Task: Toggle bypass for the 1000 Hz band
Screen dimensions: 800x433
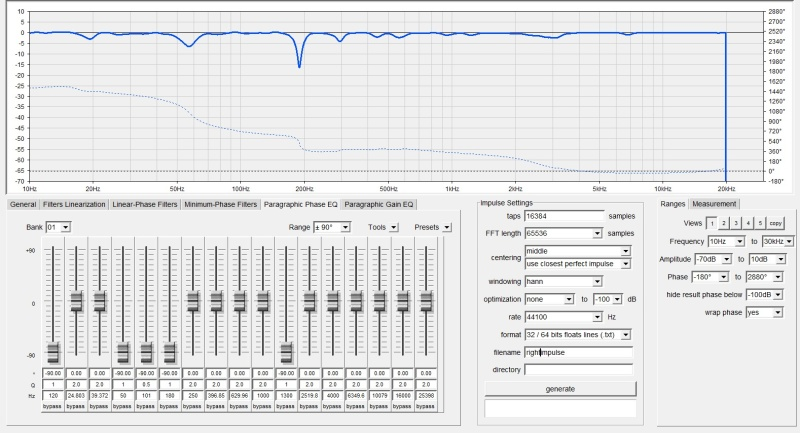Action: 262,407
